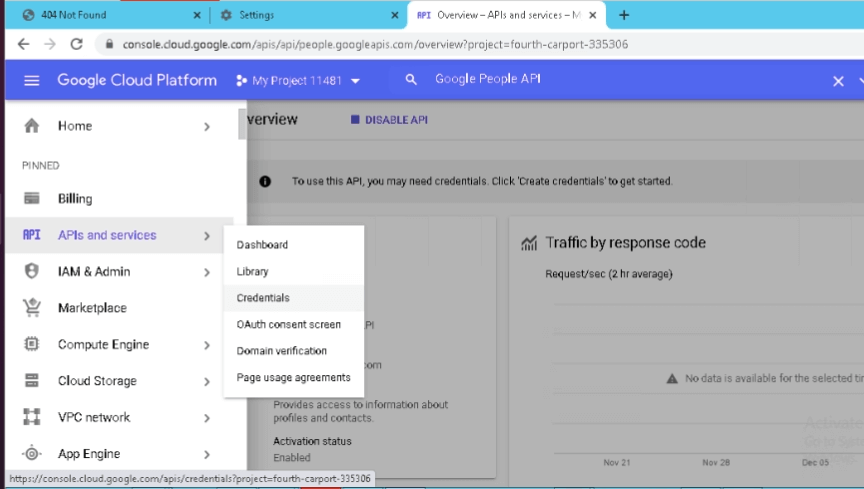This screenshot has width=864, height=489.
Task: Select Dashboard from the submenu
Action: coord(294,245)
